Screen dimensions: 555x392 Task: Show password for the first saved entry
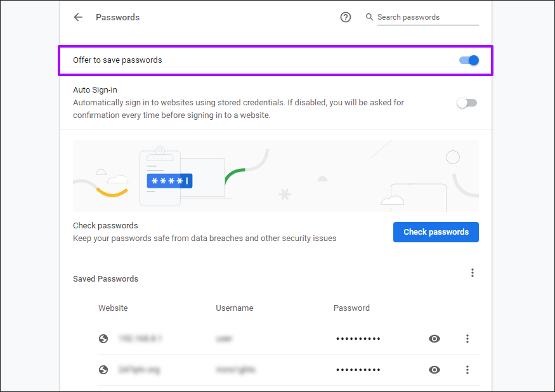tap(434, 339)
